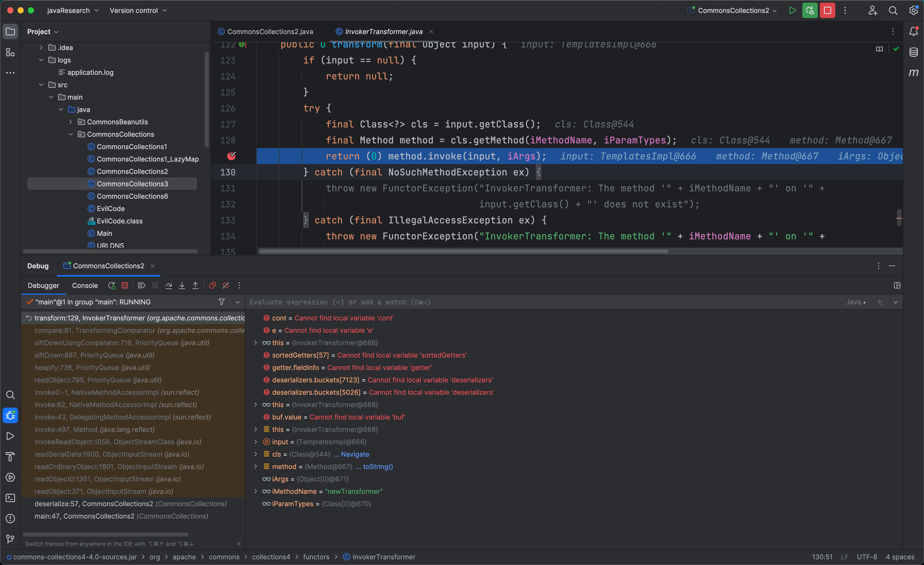
Task: Click functors in the breadcrumb bar
Action: tap(316, 557)
